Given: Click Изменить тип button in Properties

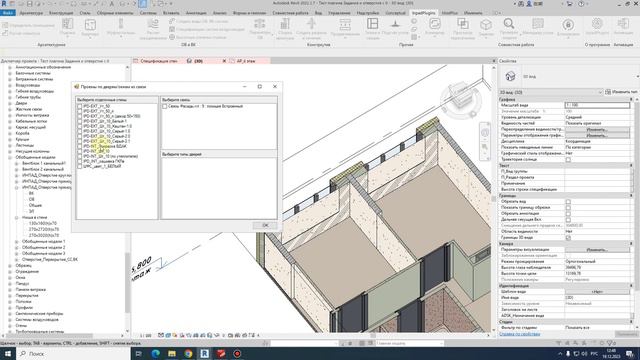Looking at the screenshot, I should click(x=621, y=92).
